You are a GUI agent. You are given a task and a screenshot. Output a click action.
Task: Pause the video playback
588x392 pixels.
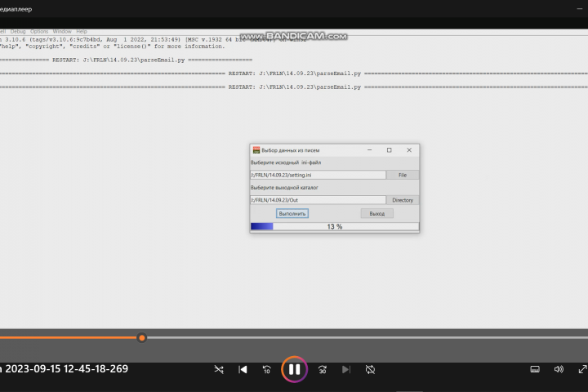[x=294, y=369]
